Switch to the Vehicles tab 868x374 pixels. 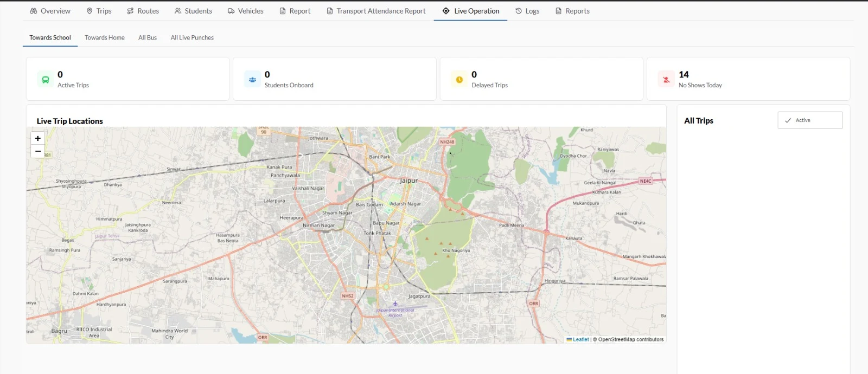pyautogui.click(x=245, y=11)
